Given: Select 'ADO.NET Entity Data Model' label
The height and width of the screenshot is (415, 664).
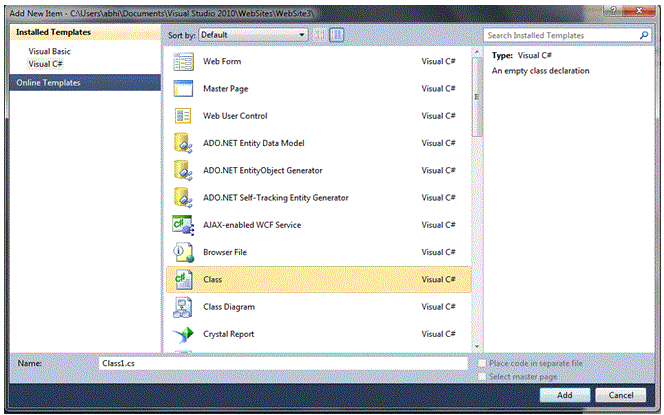Looking at the screenshot, I should pyautogui.click(x=254, y=143).
